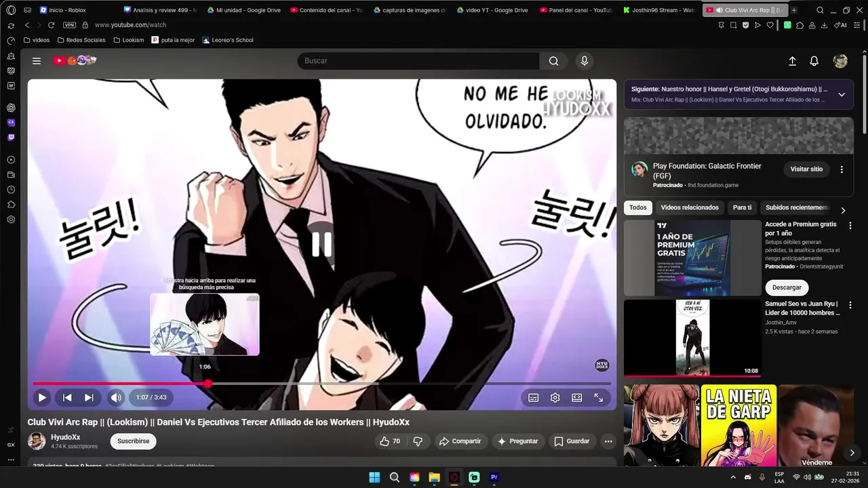Screen dimensions: 868x488
Task: Add page to bookmarks with the heart icon
Action: [x=770, y=25]
